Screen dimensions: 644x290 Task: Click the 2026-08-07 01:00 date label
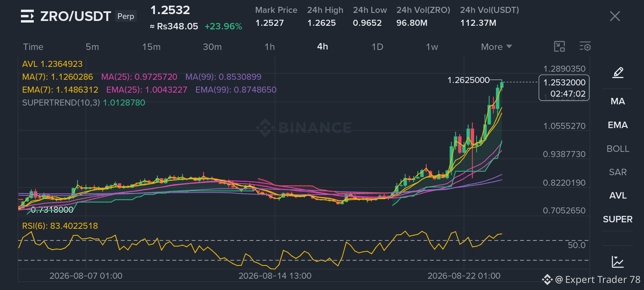pyautogui.click(x=86, y=276)
